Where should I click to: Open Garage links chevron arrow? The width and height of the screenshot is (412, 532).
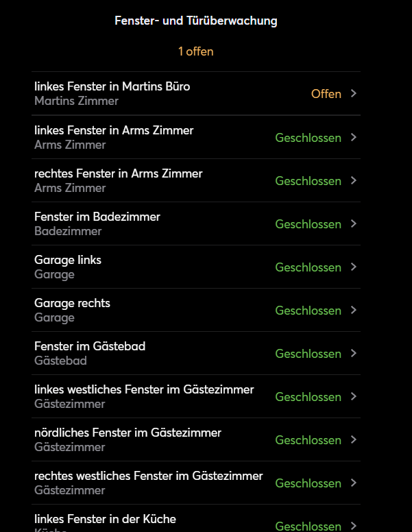point(353,267)
